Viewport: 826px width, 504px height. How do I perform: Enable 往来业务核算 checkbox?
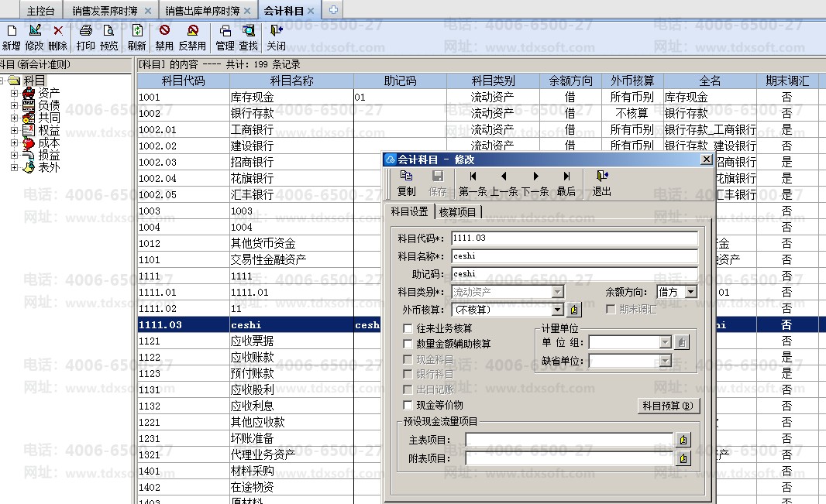tap(408, 328)
